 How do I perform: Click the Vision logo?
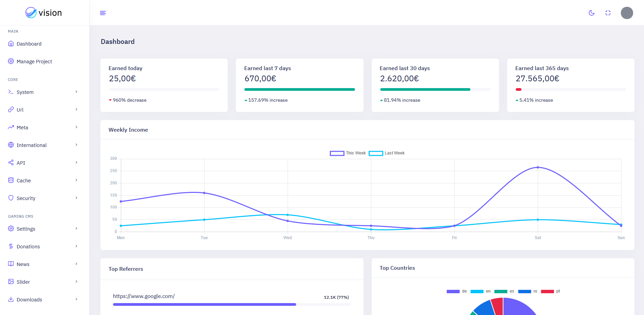point(44,13)
